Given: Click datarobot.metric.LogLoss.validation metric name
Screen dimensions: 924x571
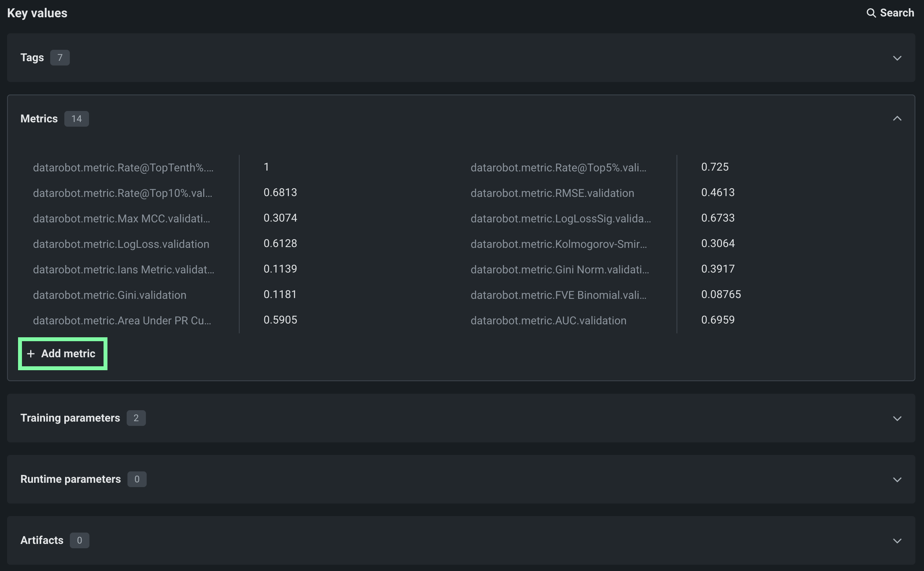Looking at the screenshot, I should pos(121,244).
